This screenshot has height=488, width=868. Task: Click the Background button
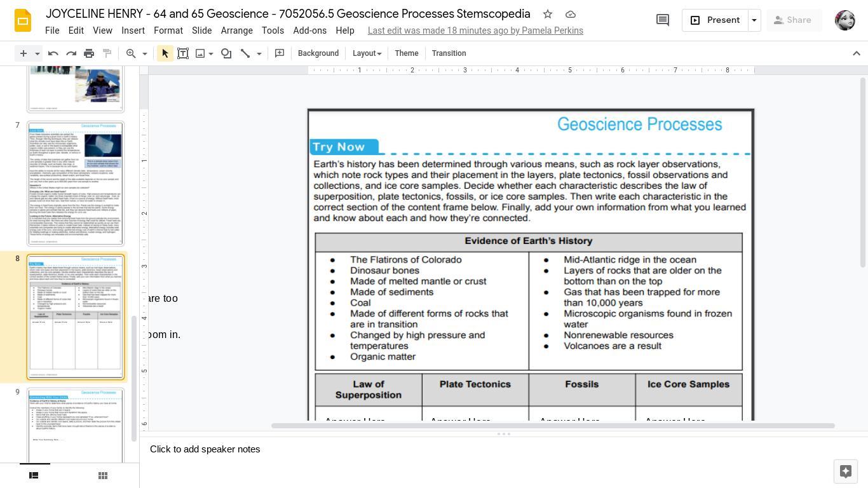(x=318, y=53)
